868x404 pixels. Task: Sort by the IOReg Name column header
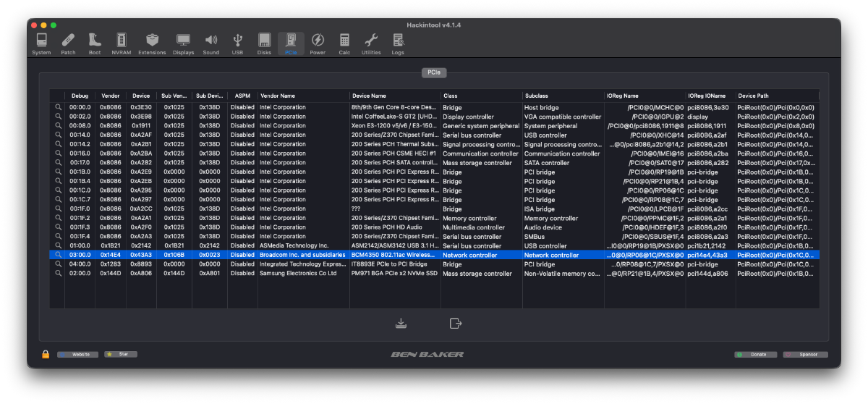(645, 96)
